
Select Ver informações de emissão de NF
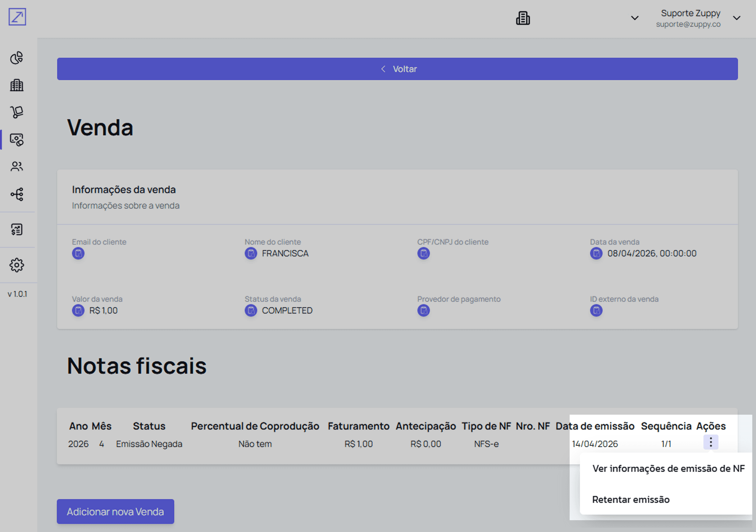tap(668, 468)
